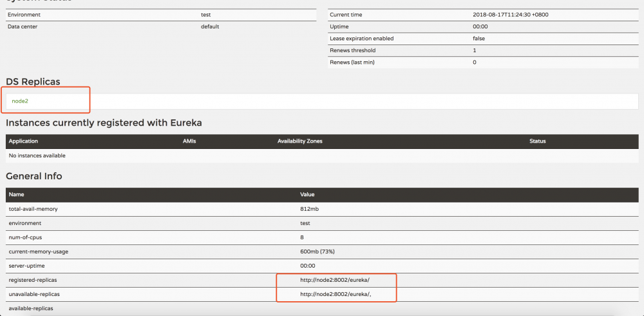Click the Current time timestamp value
644x316 pixels.
pos(506,14)
